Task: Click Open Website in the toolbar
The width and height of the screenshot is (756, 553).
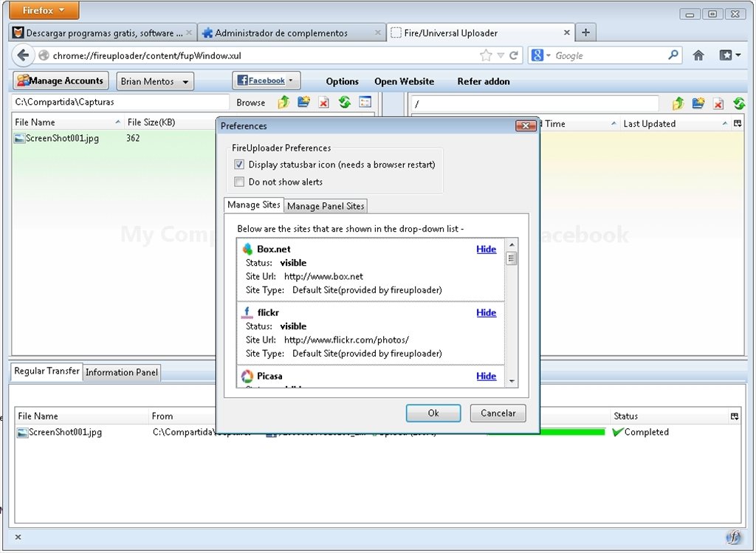Action: tap(404, 81)
